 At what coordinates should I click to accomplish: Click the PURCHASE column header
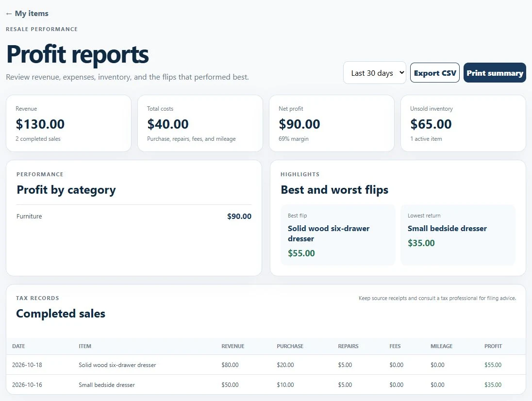tap(290, 346)
